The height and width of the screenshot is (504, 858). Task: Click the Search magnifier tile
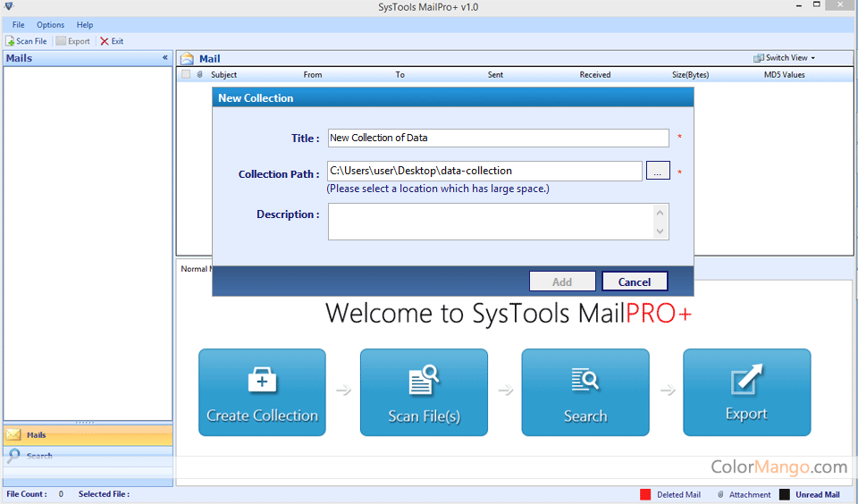585,382
